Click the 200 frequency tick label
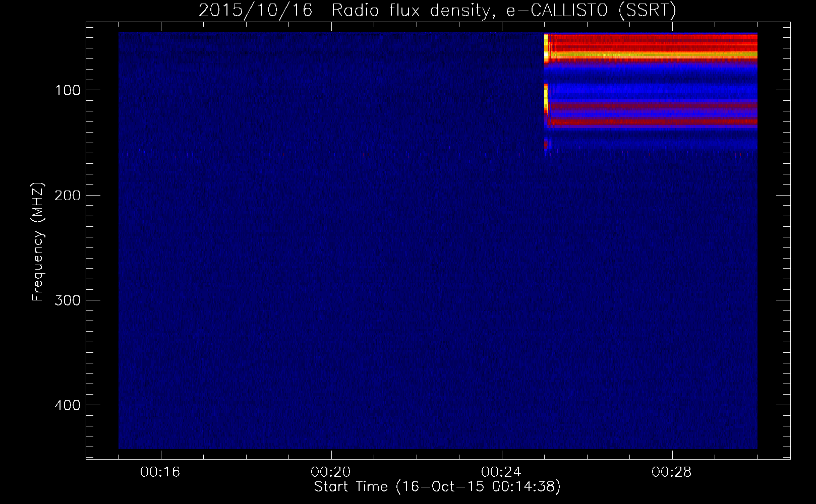 pos(68,196)
